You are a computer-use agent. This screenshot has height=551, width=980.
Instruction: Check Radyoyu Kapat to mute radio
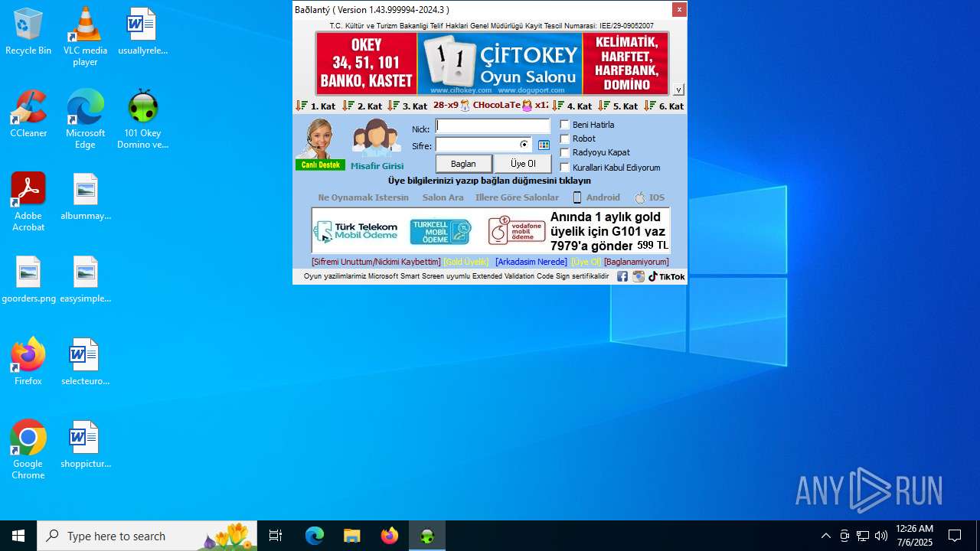pyautogui.click(x=565, y=152)
